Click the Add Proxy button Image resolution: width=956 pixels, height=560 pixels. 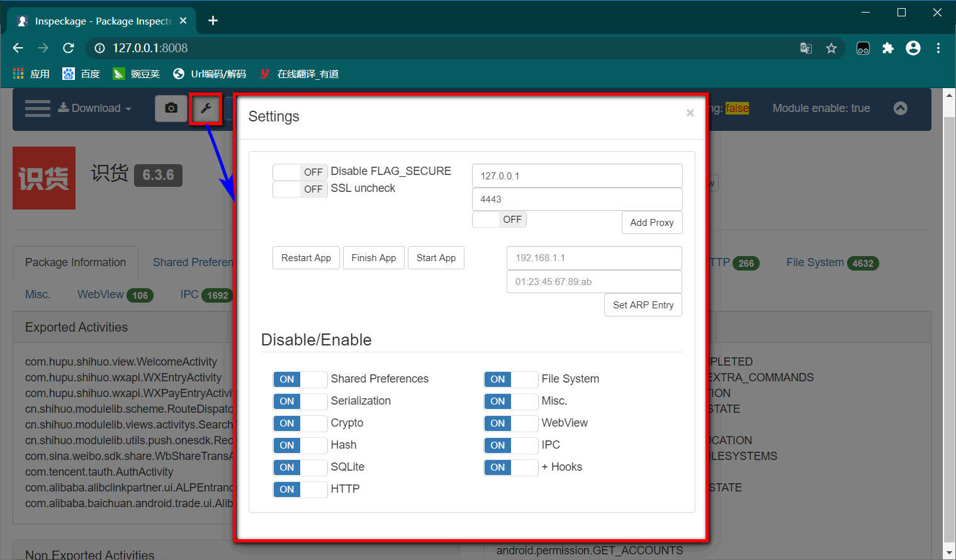point(651,223)
